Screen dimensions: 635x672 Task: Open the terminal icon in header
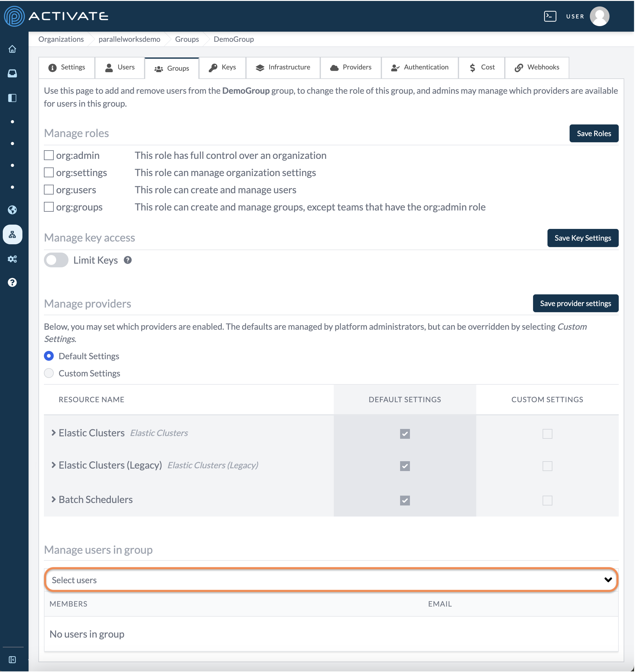pos(550,16)
